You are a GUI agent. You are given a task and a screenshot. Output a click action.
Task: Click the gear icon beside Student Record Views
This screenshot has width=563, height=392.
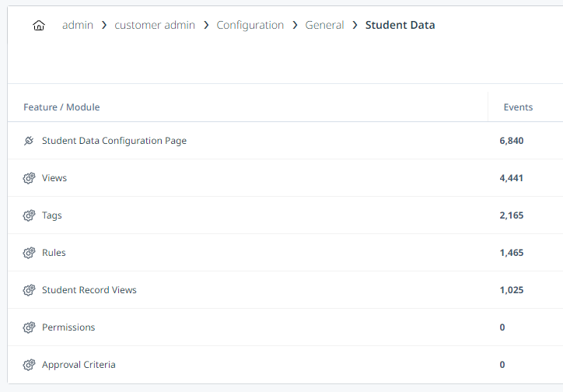pyautogui.click(x=29, y=290)
